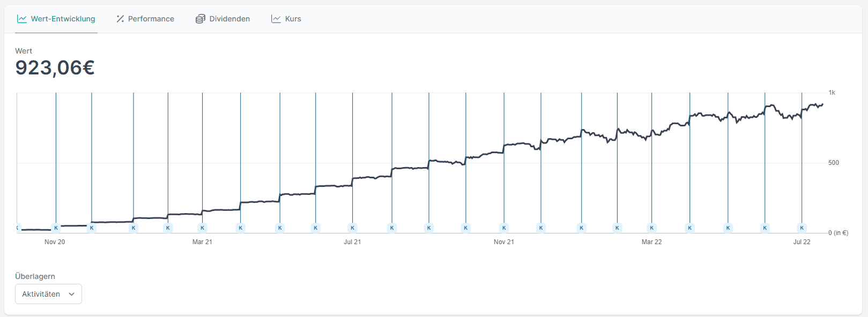
Task: Click the chevron arrow in the Aktivitäten box
Action: tap(71, 294)
